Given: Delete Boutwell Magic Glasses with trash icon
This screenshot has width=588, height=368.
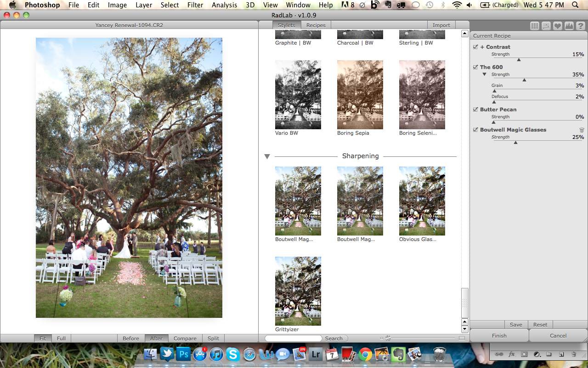Looking at the screenshot, I should point(582,130).
